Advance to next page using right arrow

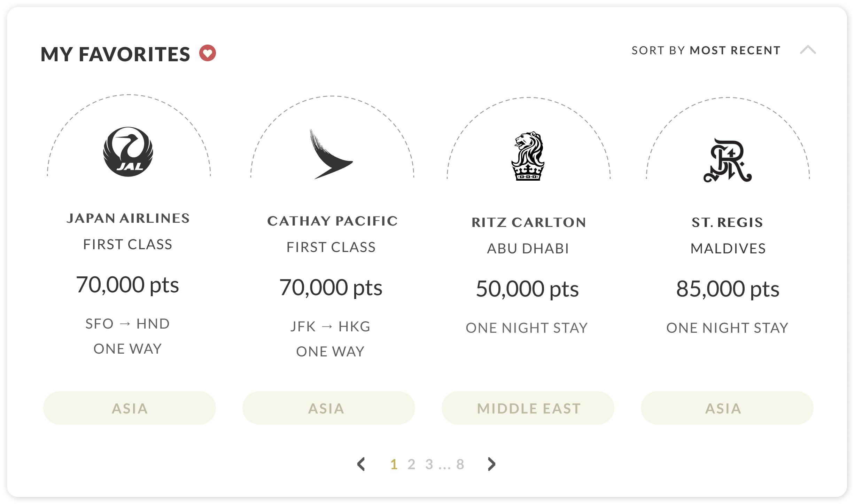[x=491, y=464]
